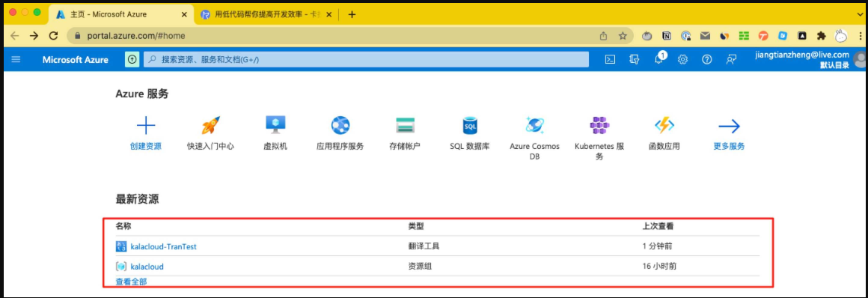The image size is (868, 298).
Task: Open the feedback icon in Azure header
Action: (x=731, y=59)
